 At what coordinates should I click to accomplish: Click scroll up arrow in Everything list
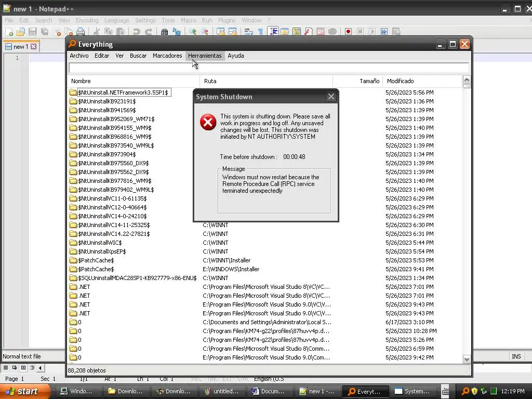[x=467, y=80]
